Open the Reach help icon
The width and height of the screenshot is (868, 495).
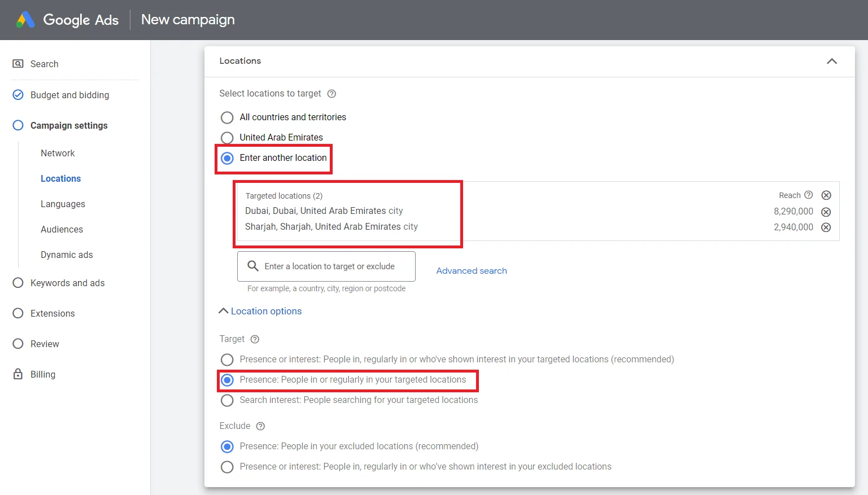(809, 195)
